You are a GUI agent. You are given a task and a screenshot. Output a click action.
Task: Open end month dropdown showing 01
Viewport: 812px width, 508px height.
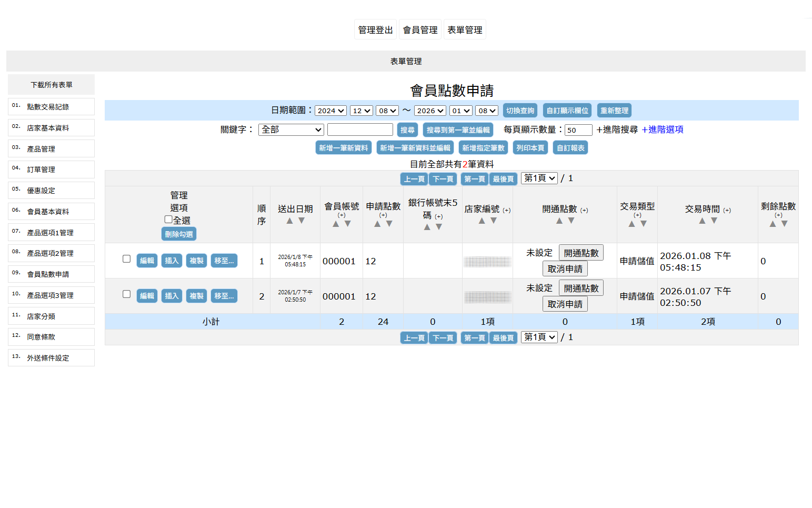(460, 111)
